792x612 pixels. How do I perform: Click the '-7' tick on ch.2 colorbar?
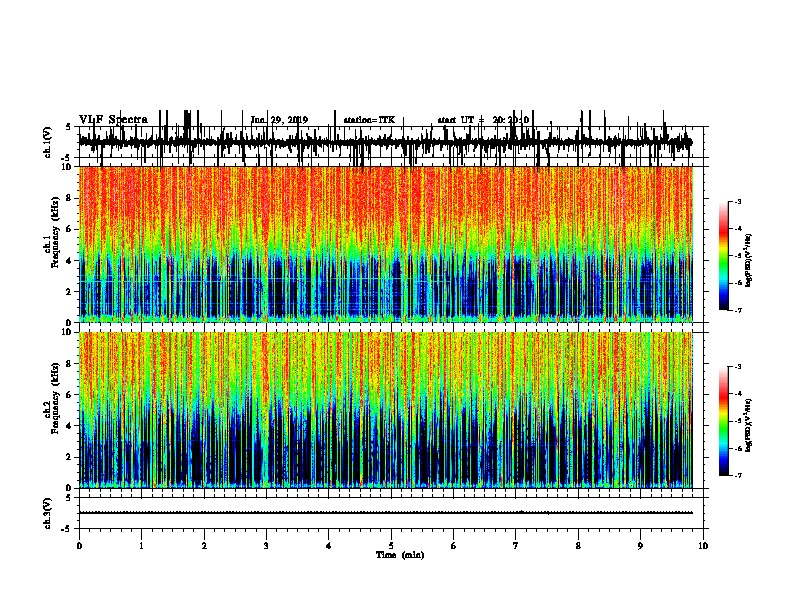pos(737,475)
